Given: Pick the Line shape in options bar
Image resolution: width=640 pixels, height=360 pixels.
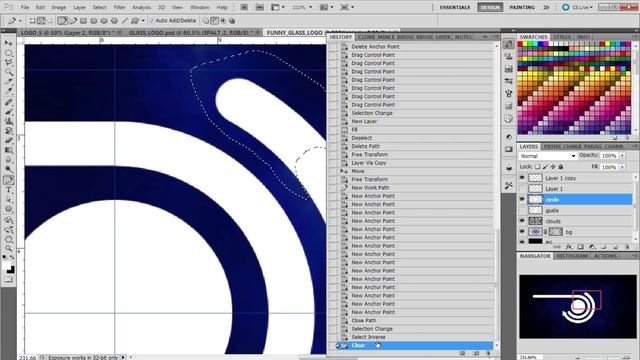Looking at the screenshot, I should click(x=125, y=20).
